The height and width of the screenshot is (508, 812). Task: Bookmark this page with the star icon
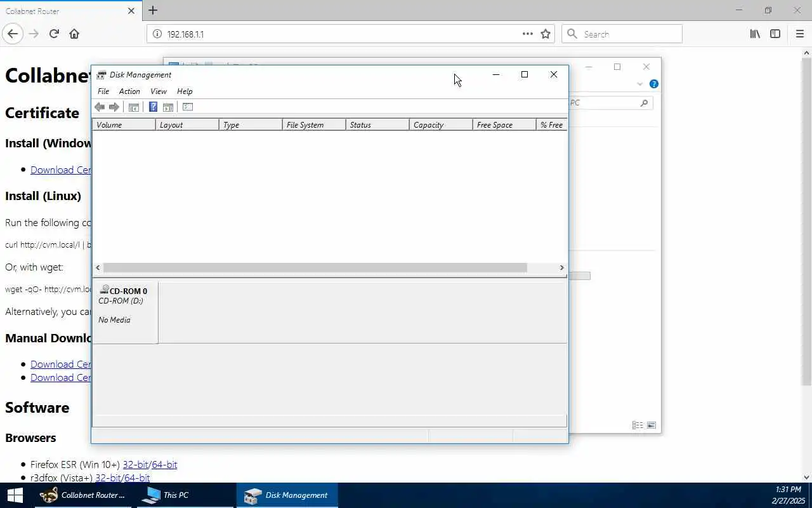click(x=546, y=34)
